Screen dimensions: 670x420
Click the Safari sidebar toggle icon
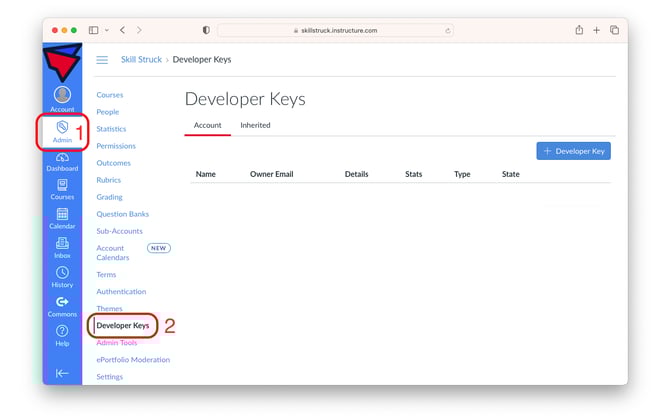(94, 30)
